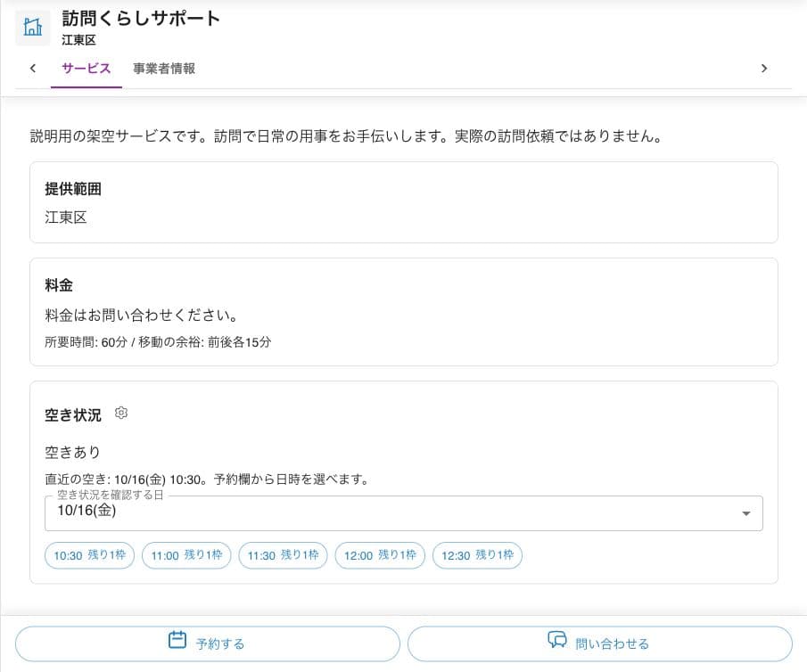Viewport: 807px width, 672px height.
Task: Click the left tab scroll chevron
Action: pyautogui.click(x=33, y=68)
